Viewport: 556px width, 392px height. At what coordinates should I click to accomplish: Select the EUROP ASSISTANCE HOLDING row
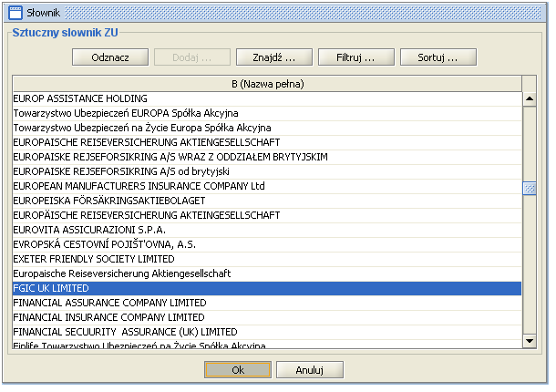[x=267, y=98]
